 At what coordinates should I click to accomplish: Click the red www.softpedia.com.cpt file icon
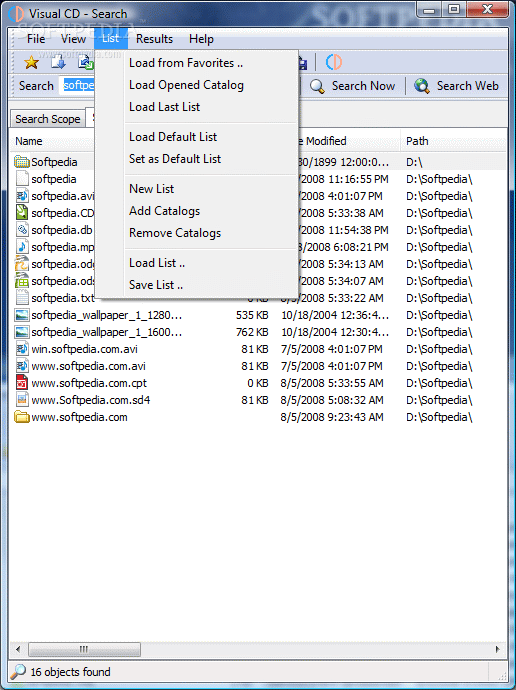pyautogui.click(x=22, y=383)
